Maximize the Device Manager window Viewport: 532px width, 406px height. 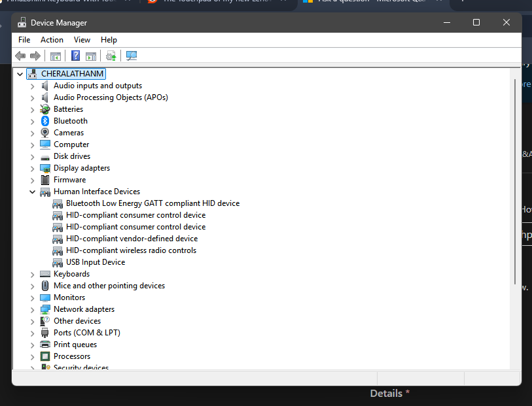click(476, 22)
